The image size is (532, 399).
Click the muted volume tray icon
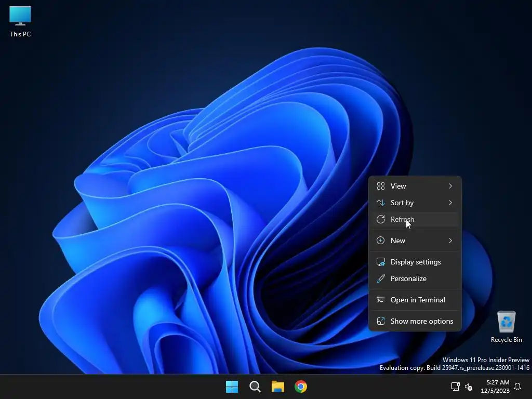point(469,387)
